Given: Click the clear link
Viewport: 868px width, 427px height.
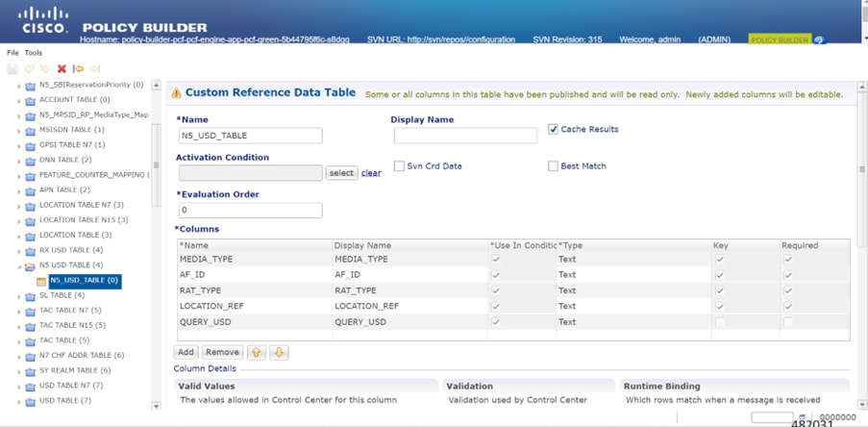Looking at the screenshot, I should (x=371, y=173).
